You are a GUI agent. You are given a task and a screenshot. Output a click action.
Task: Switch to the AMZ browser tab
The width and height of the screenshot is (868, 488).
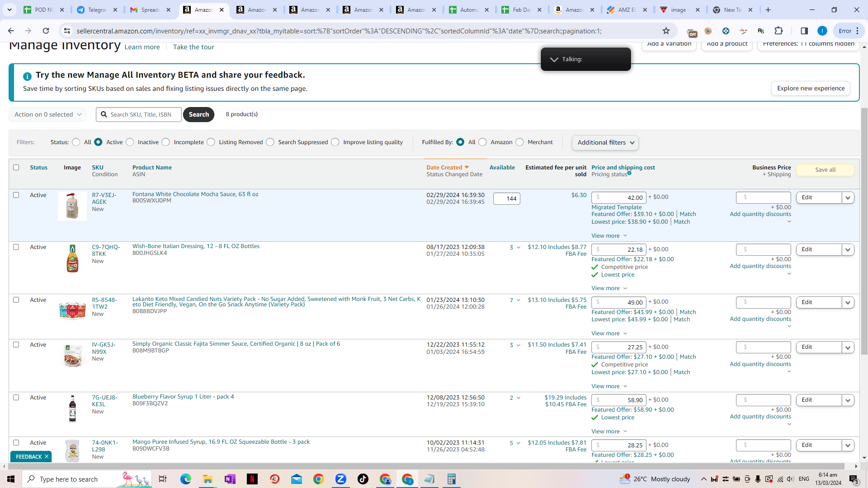tap(627, 9)
